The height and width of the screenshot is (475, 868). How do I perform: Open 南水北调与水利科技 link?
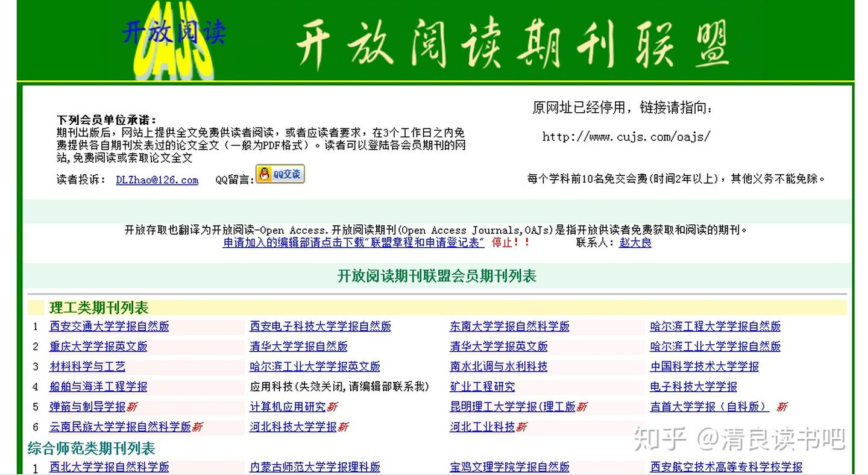point(498,366)
